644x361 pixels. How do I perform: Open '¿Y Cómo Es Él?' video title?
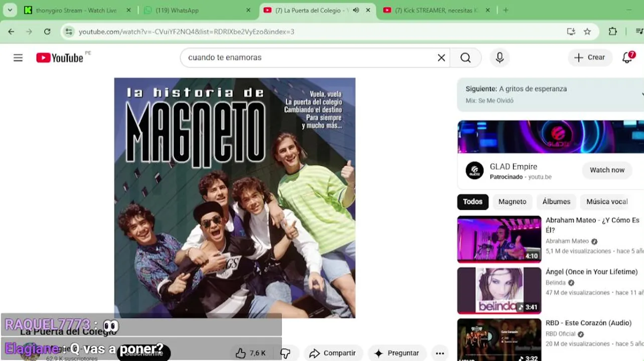592,225
